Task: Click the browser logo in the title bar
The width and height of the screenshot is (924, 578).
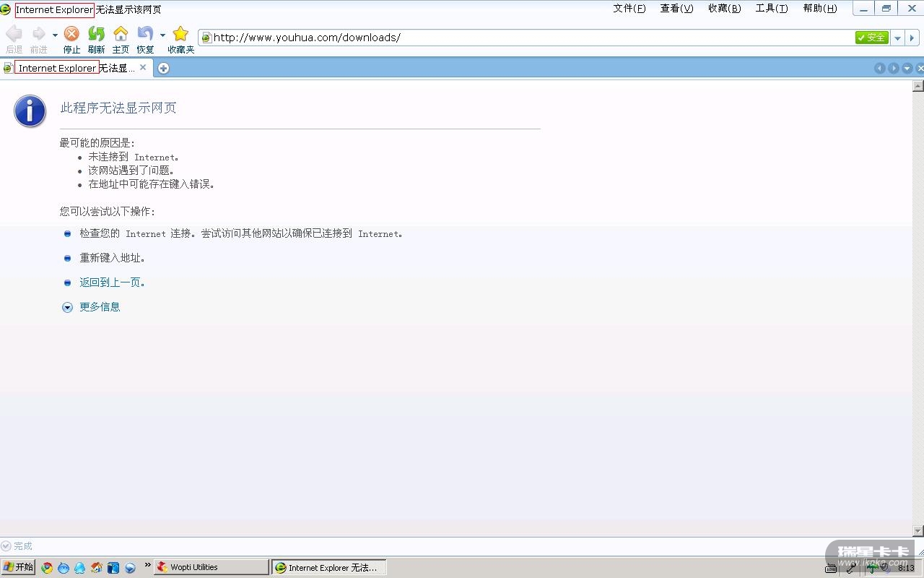Action: (6, 9)
